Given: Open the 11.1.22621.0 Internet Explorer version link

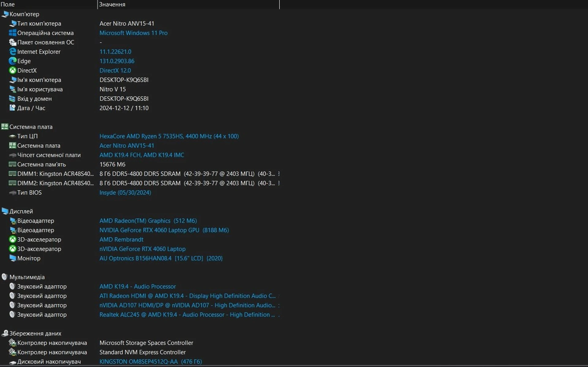Looking at the screenshot, I should tap(115, 52).
